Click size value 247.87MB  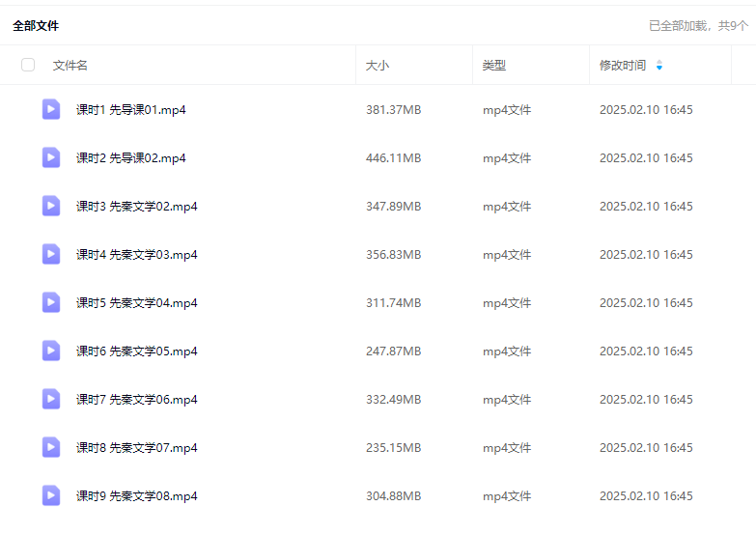pos(393,351)
